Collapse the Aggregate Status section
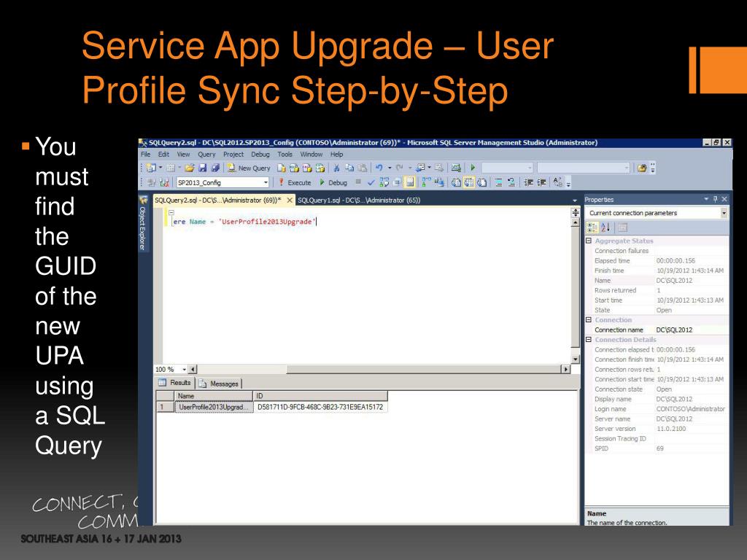Viewport: 747px width, 560px height. [589, 241]
